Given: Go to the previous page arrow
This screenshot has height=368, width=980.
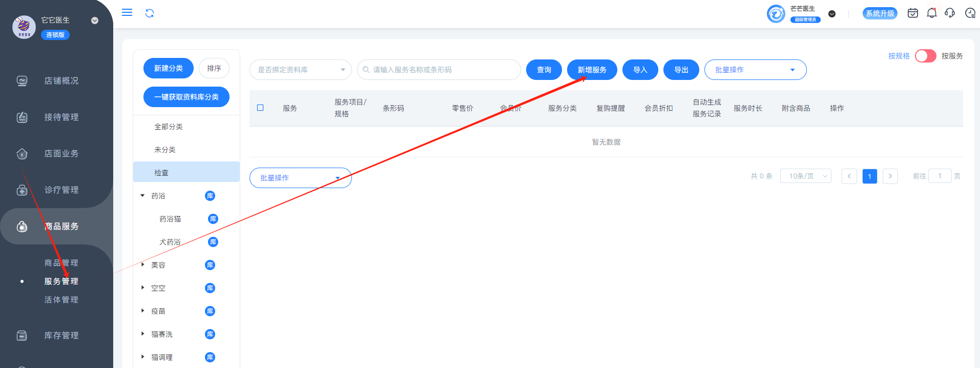Looking at the screenshot, I should pos(849,176).
